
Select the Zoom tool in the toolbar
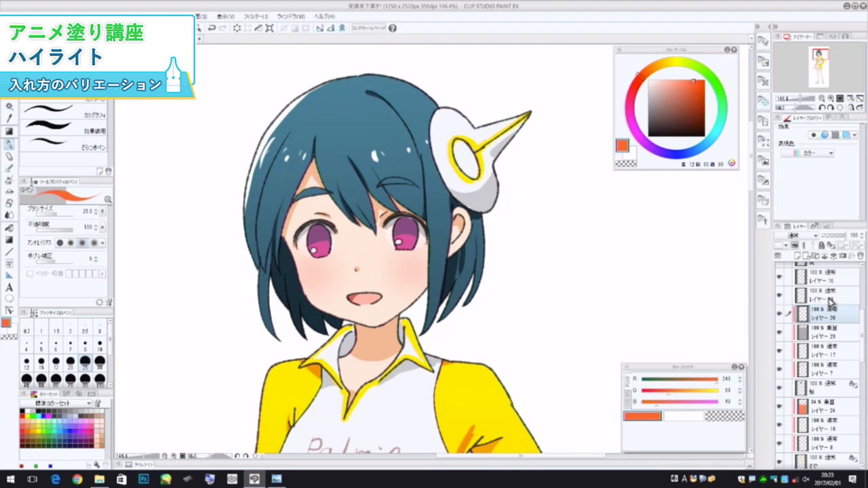coord(9,107)
